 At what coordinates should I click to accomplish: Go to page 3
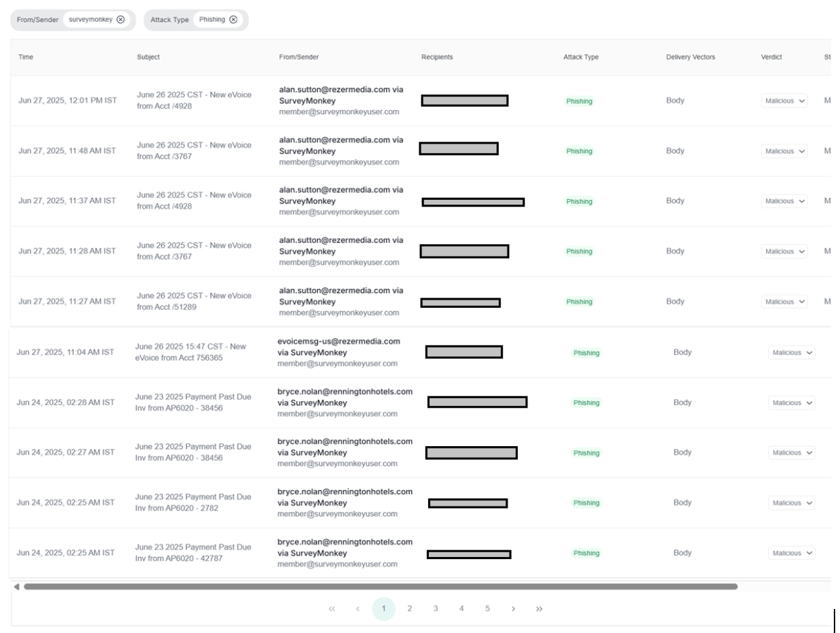pyautogui.click(x=435, y=609)
